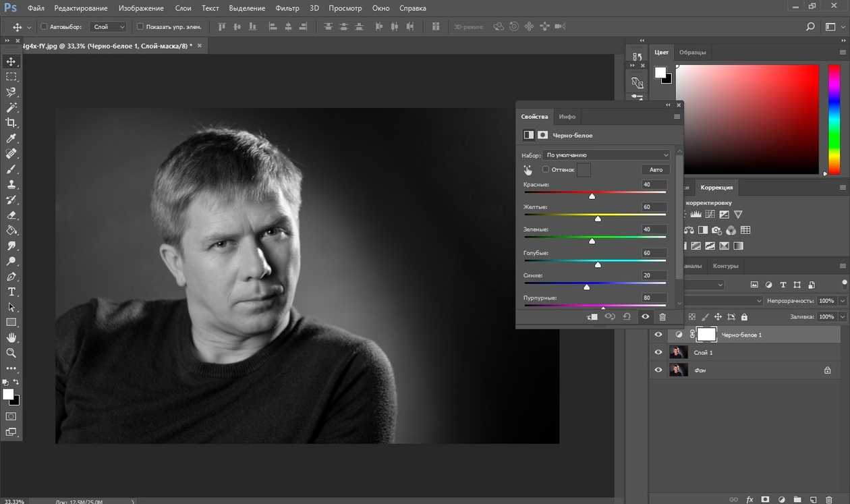Toggle Quick Mask mode in toolbox
850x504 pixels.
click(x=11, y=416)
